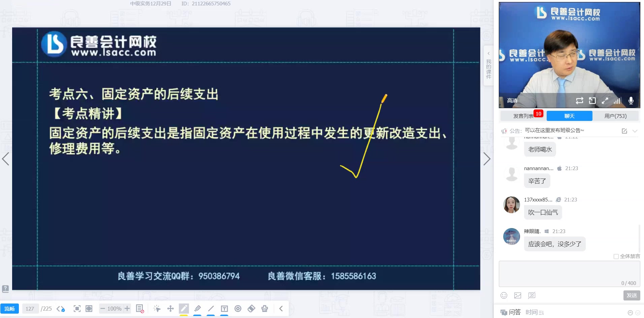Viewport: 644px width, 318px height.
Task: Expand video to fullscreen icon
Action: [605, 100]
